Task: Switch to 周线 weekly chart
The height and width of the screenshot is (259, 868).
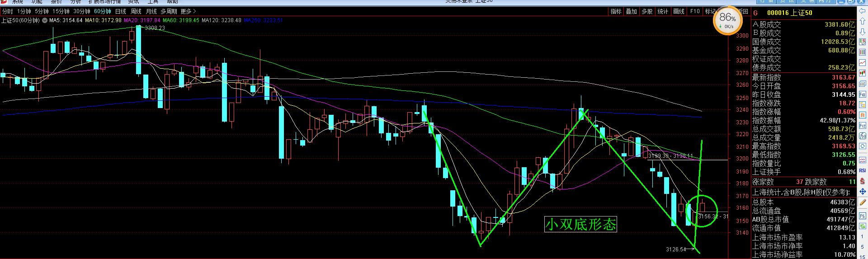Action: coord(136,11)
